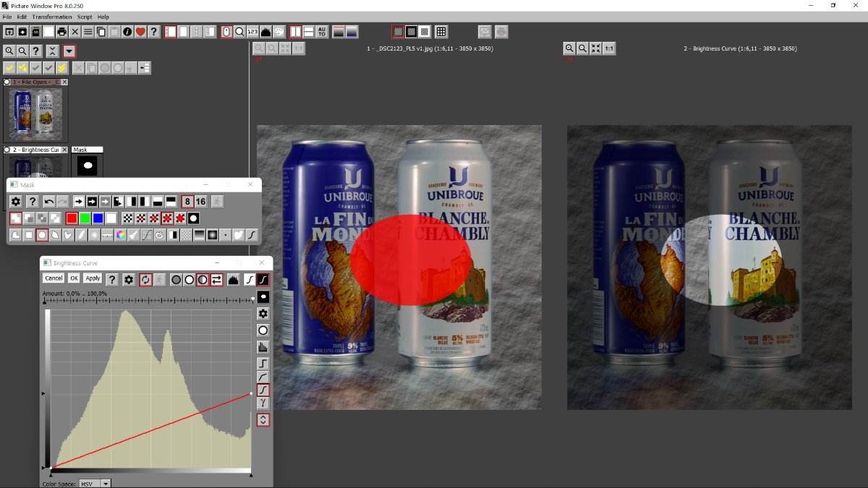Viewport: 868px width, 488px height.
Task: Click the undo arrow in Mask window
Action: tap(48, 201)
